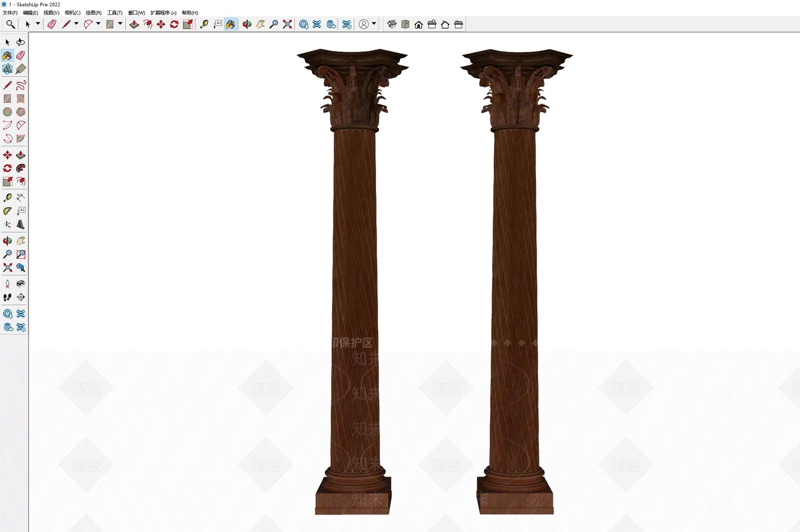Pick the Make Component tool
Screen dimensions: 800x532
7,69
